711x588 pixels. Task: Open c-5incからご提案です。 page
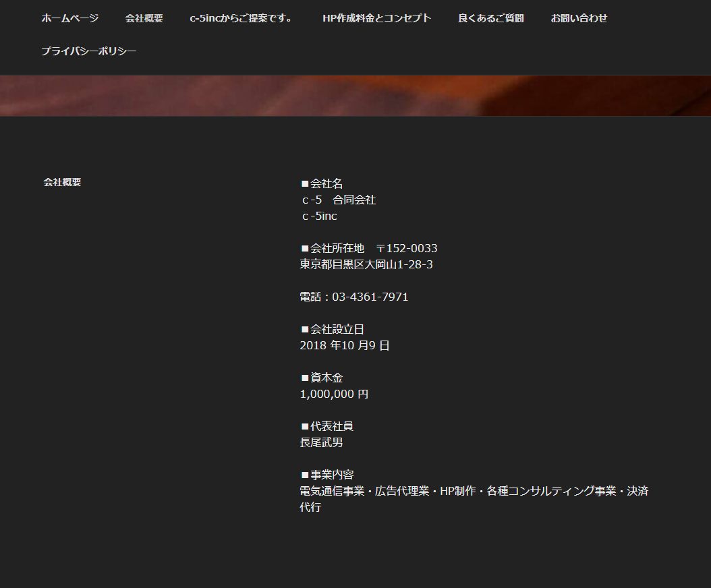pyautogui.click(x=243, y=18)
